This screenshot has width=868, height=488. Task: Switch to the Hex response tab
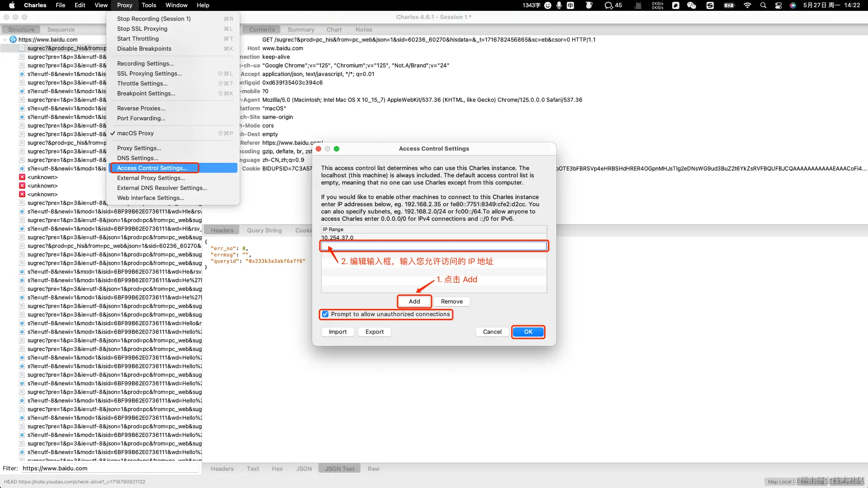pos(277,469)
